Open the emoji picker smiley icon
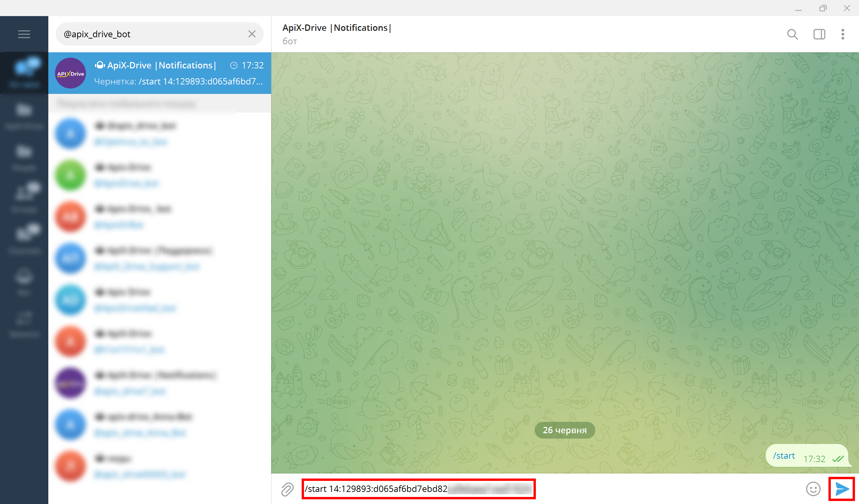 [813, 489]
